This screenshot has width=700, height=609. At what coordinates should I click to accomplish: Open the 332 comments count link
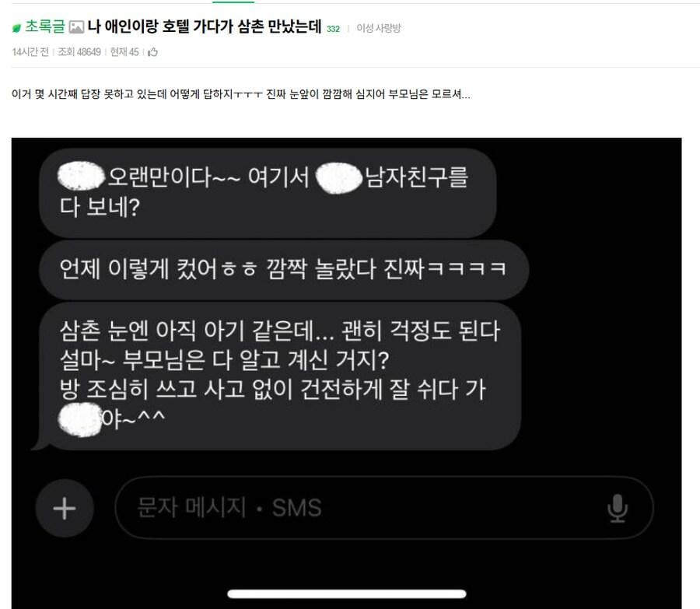pyautogui.click(x=333, y=29)
